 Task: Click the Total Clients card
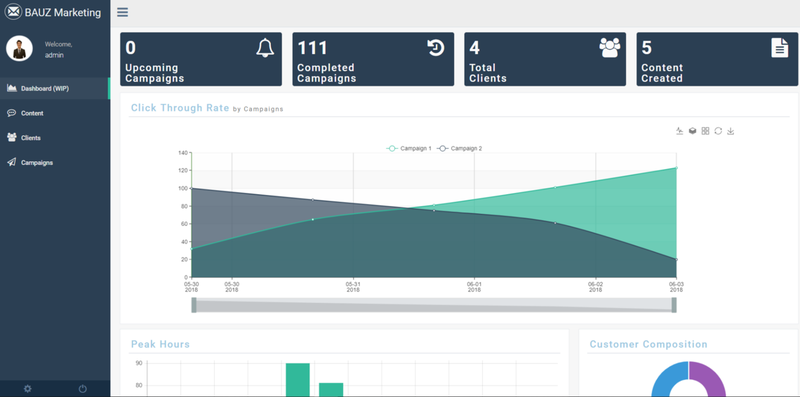coord(545,59)
